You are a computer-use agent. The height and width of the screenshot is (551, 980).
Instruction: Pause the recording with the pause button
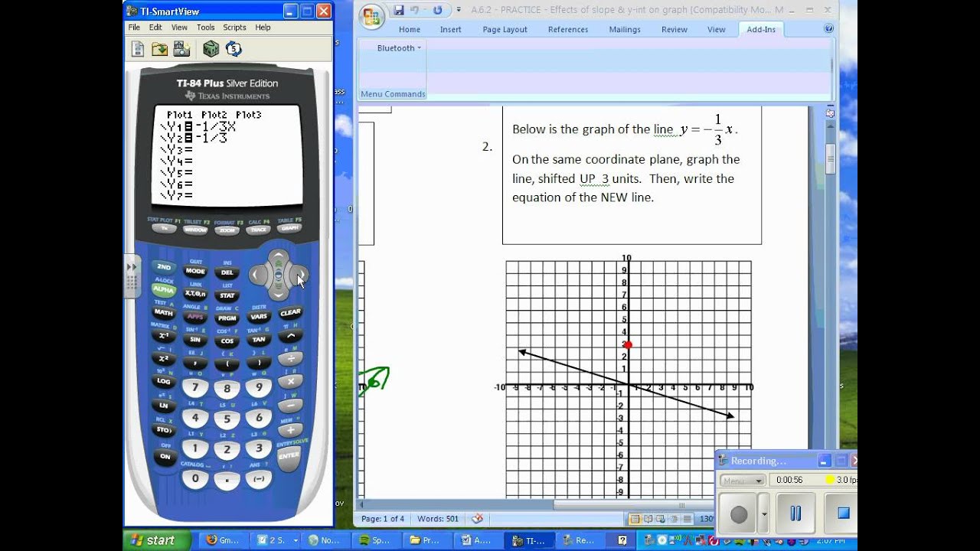click(x=795, y=514)
